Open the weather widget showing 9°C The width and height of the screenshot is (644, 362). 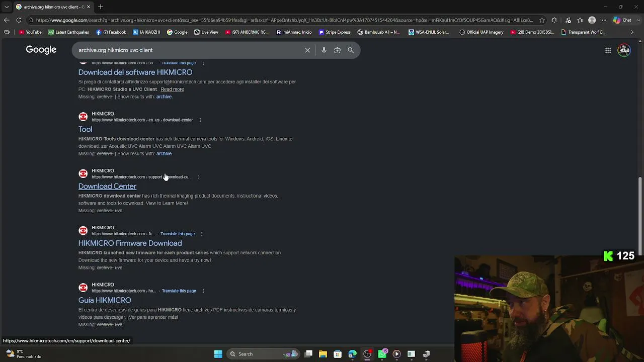coord(23,354)
